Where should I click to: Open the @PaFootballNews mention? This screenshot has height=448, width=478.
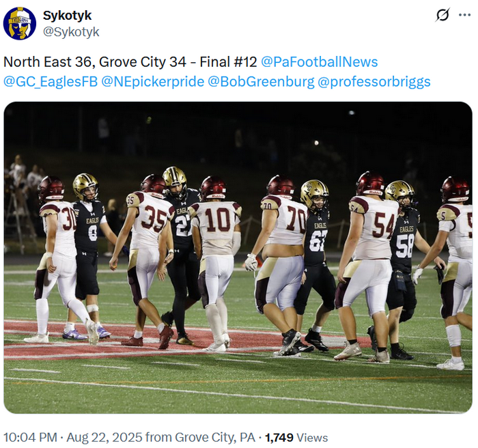coord(319,62)
